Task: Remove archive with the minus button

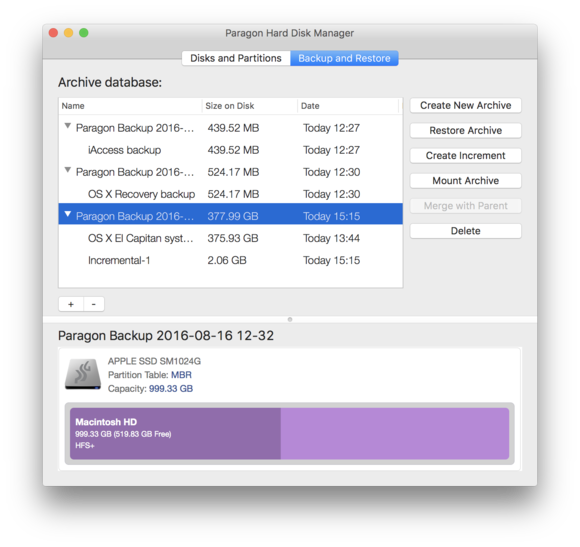Action: (94, 304)
